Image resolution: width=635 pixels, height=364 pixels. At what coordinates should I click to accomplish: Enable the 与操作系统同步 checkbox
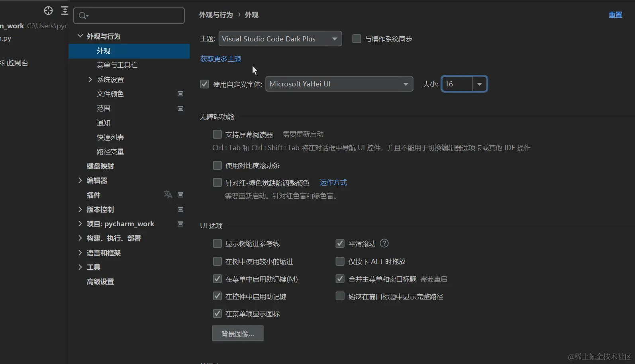tap(357, 39)
